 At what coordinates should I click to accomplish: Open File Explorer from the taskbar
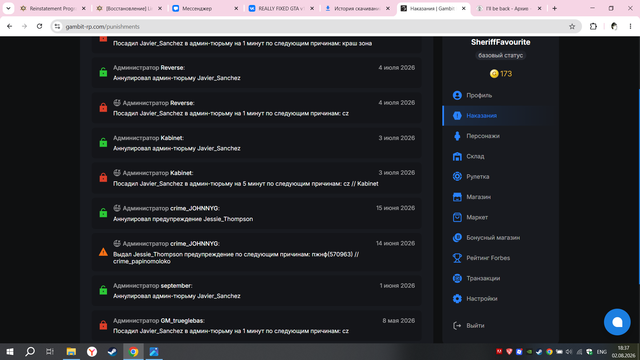pyautogui.click(x=71, y=351)
